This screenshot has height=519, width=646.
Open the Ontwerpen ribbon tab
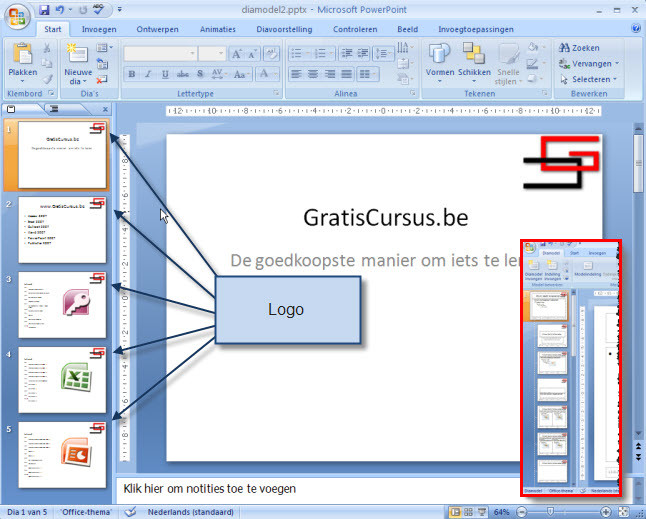coord(157,29)
